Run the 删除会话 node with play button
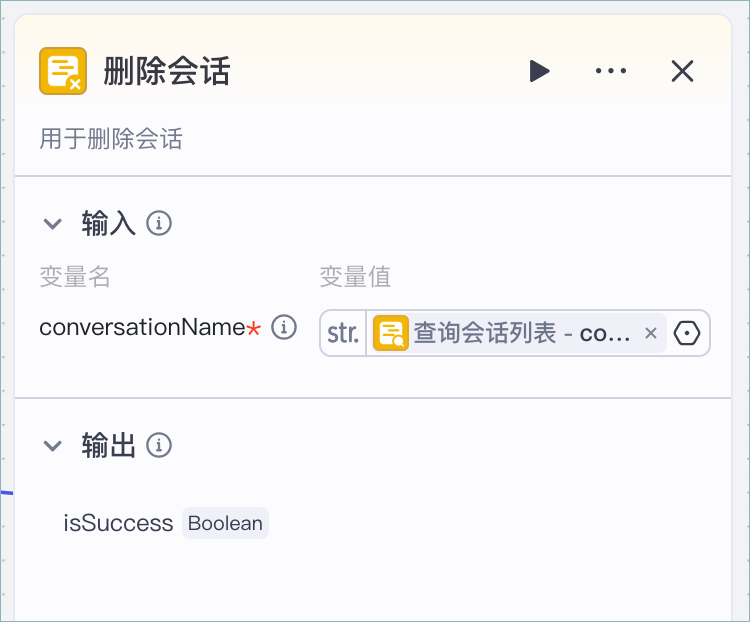The height and width of the screenshot is (622, 750). (540, 71)
